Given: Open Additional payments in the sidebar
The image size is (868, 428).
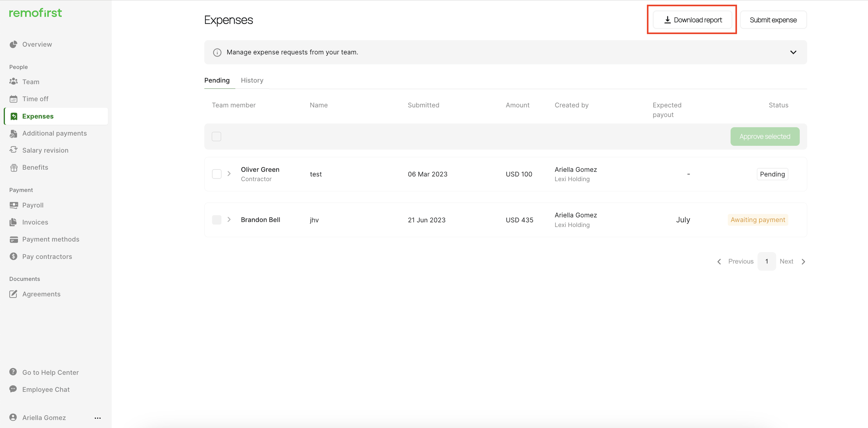Looking at the screenshot, I should point(54,134).
